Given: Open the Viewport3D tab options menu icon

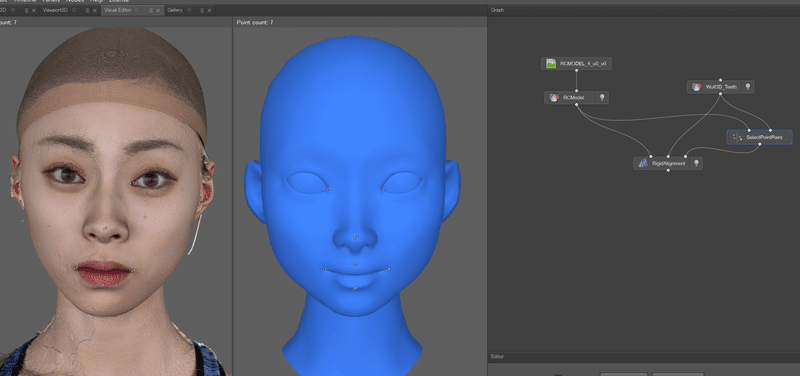Looking at the screenshot, I should pos(87,10).
